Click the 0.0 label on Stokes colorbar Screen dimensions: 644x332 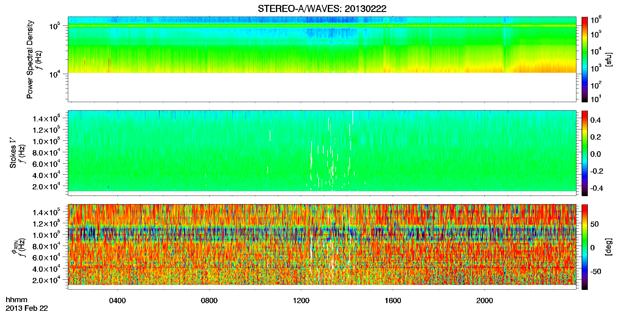coord(595,154)
